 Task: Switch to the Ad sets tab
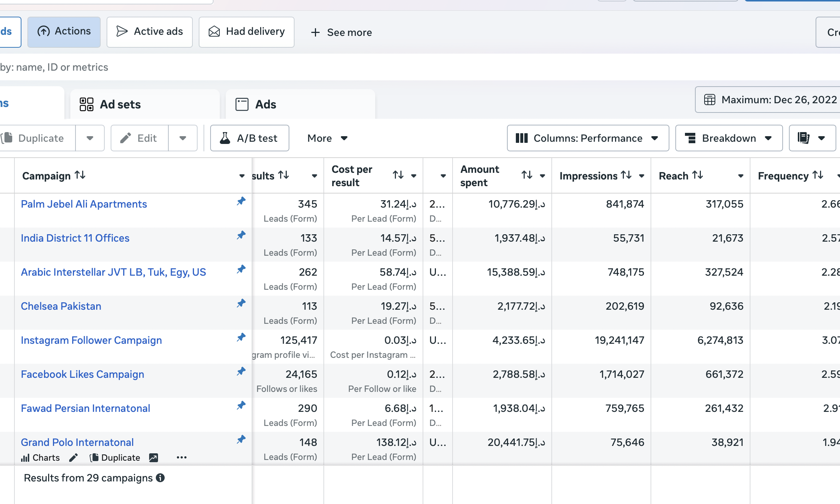(145, 104)
